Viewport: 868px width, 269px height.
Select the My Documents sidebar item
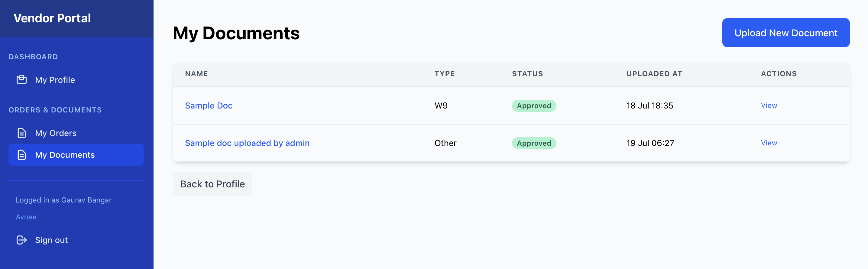click(65, 155)
